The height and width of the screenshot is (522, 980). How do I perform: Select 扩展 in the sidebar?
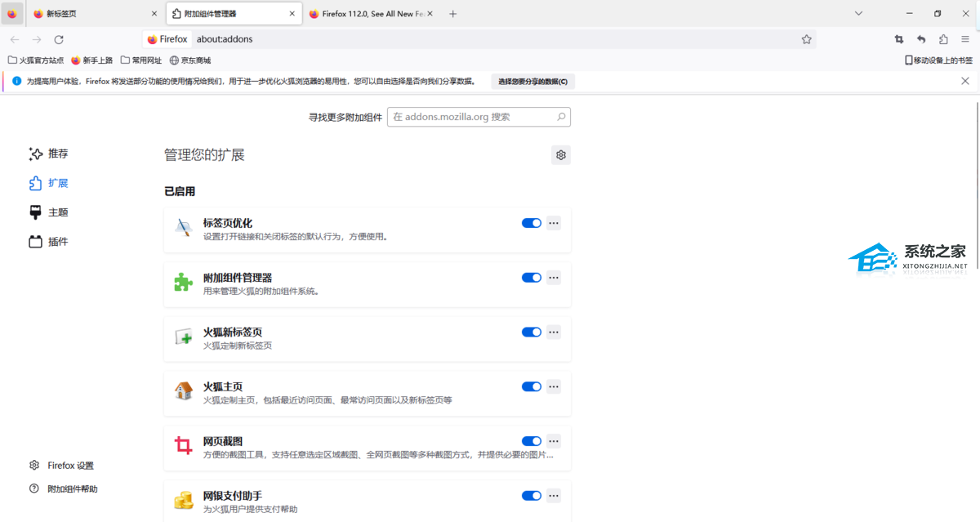tap(49, 183)
